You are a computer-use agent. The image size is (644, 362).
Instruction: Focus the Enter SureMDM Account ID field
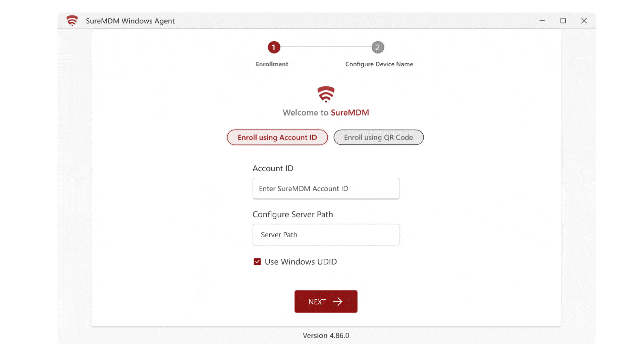(x=326, y=189)
